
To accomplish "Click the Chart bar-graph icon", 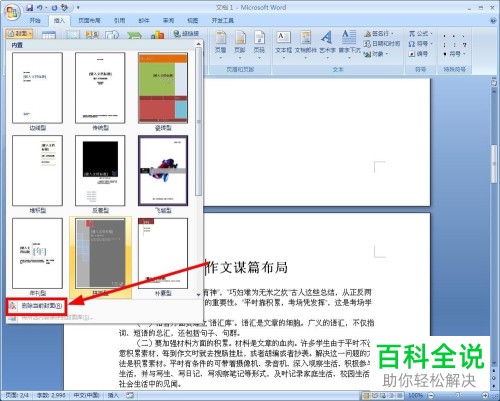I will [x=157, y=35].
